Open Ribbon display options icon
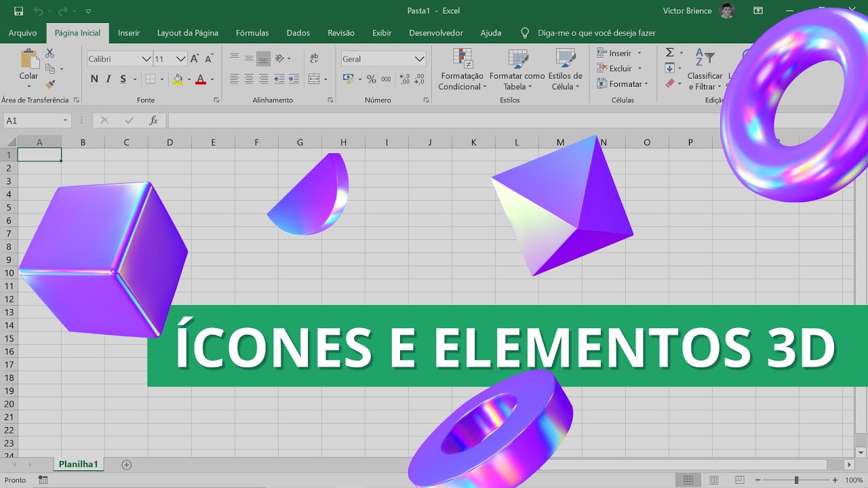 click(758, 11)
